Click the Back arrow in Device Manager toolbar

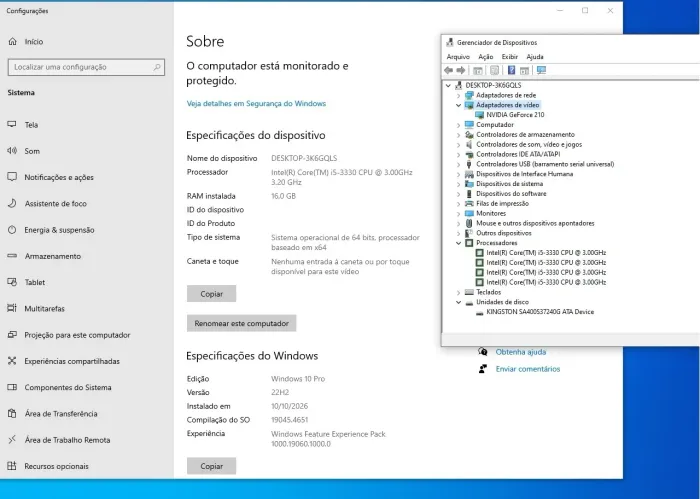[x=449, y=71]
